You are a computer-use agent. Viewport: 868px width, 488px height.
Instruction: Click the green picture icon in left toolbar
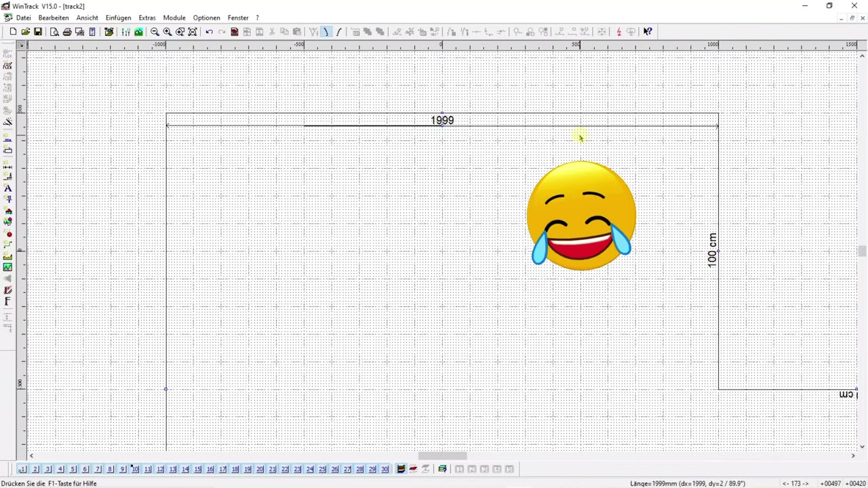click(8, 268)
